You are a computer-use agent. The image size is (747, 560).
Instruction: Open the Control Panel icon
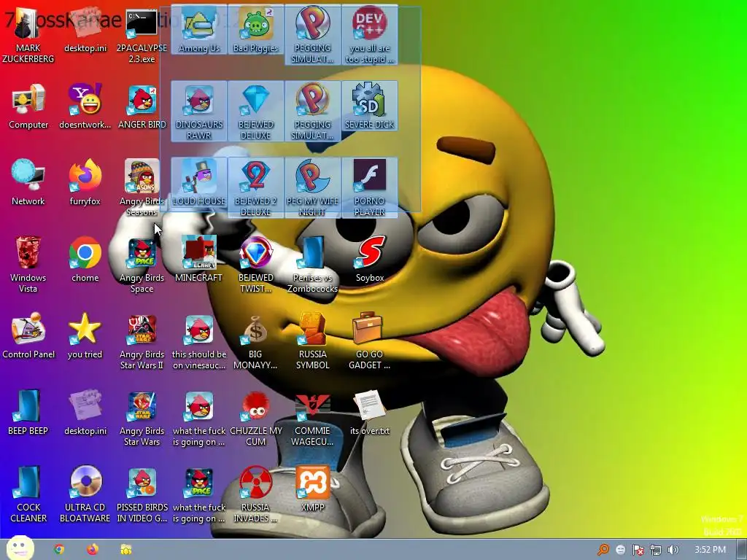coord(28,335)
